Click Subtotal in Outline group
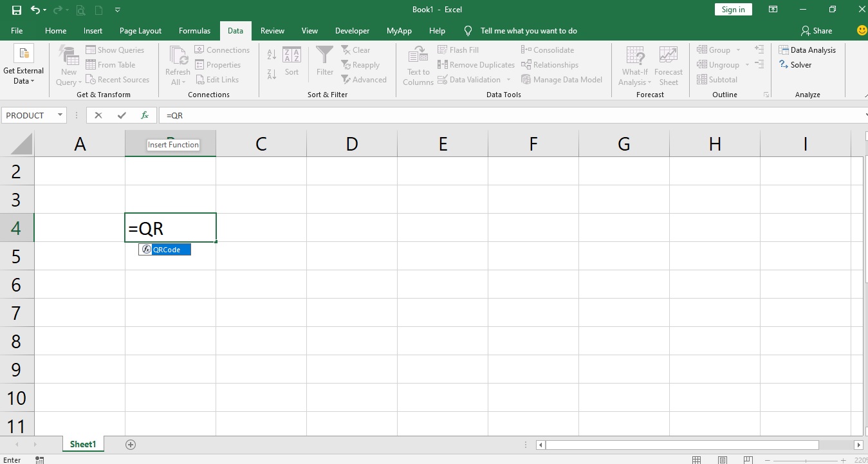The image size is (868, 464). click(x=717, y=79)
